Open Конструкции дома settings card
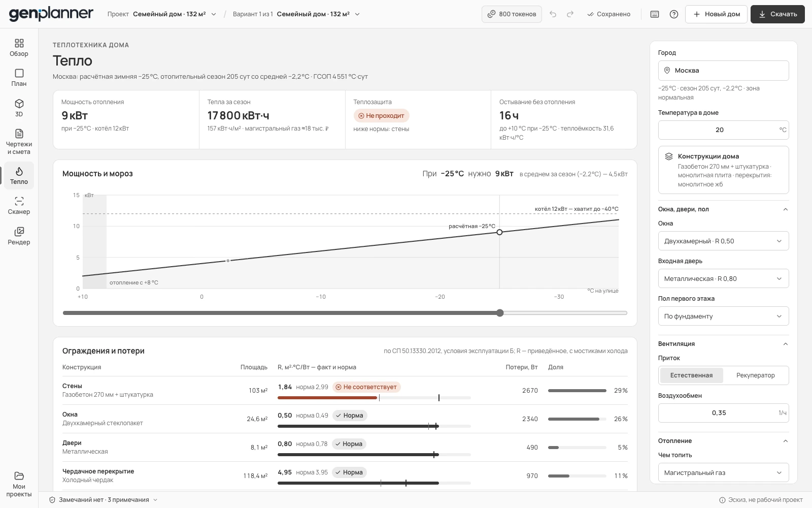The image size is (812, 508). (723, 170)
